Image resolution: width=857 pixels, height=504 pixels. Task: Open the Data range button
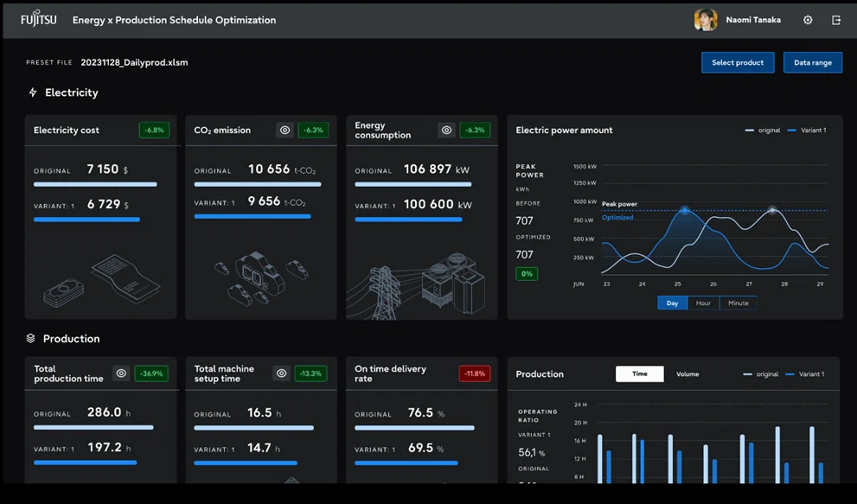pyautogui.click(x=813, y=62)
